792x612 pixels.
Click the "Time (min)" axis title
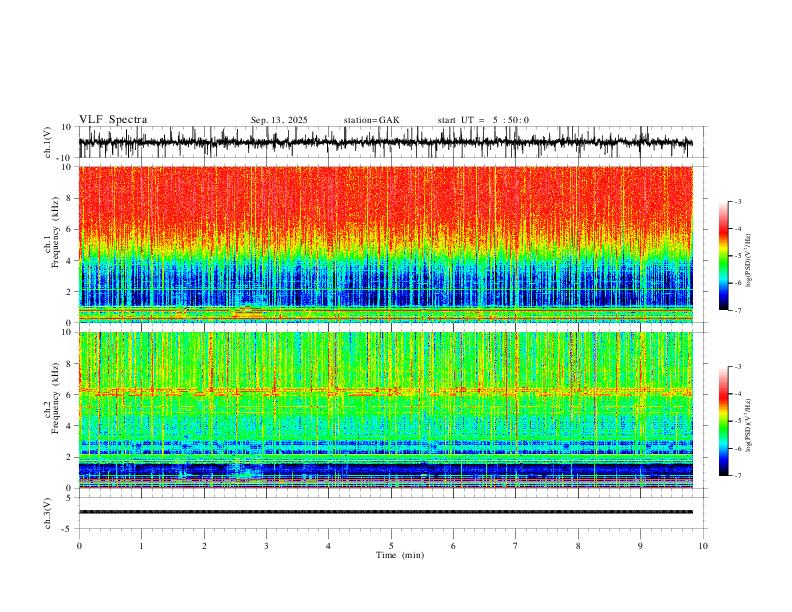(x=400, y=555)
